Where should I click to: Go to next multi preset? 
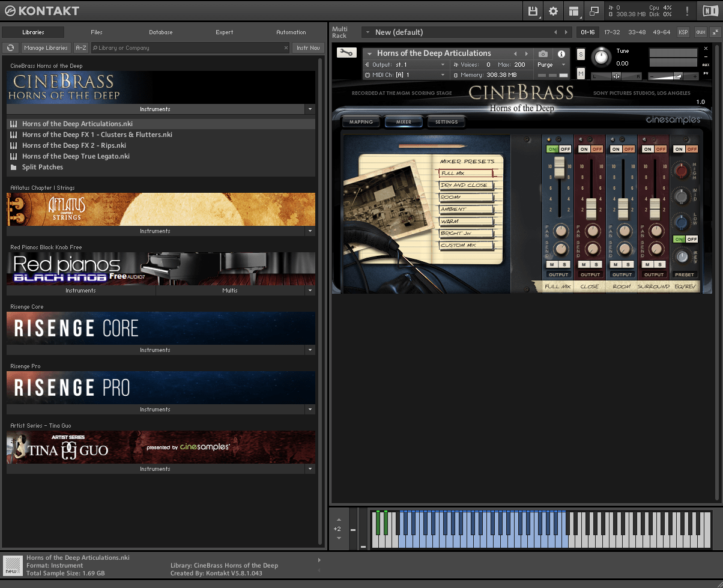tap(566, 32)
